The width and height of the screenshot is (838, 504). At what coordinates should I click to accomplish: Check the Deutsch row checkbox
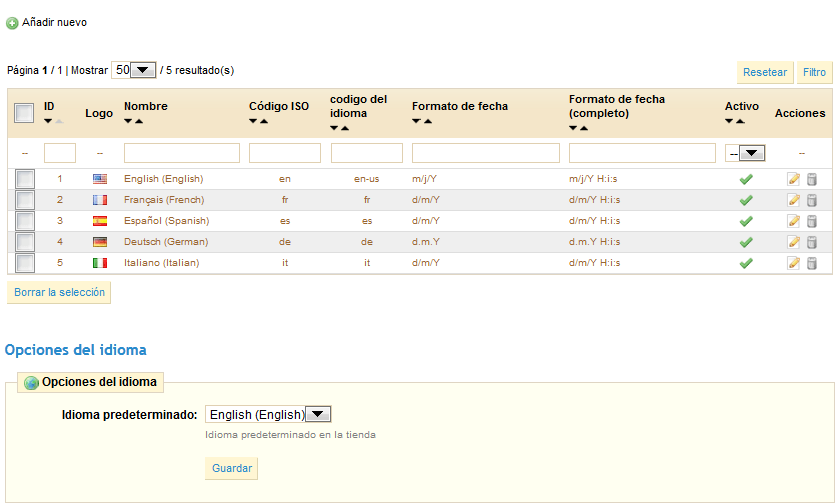click(25, 242)
